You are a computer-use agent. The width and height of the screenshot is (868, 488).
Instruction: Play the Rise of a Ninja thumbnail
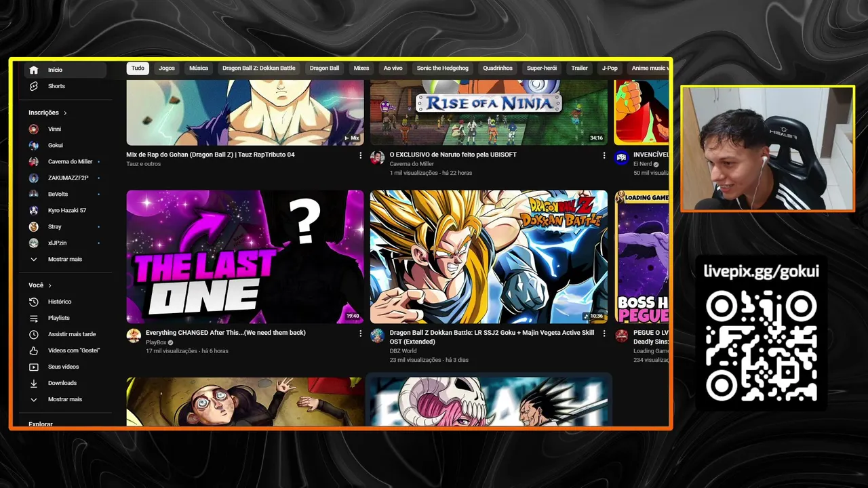tap(489, 113)
